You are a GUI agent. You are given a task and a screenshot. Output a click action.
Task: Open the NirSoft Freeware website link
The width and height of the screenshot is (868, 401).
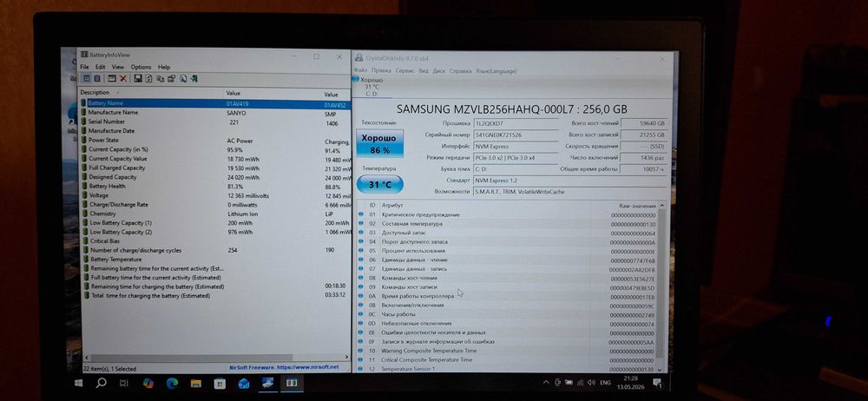(x=284, y=366)
